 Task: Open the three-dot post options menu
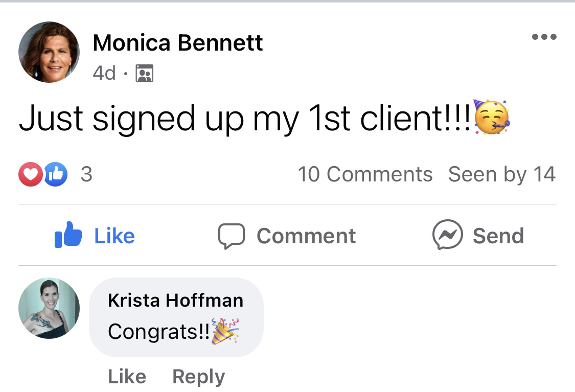pyautogui.click(x=544, y=37)
